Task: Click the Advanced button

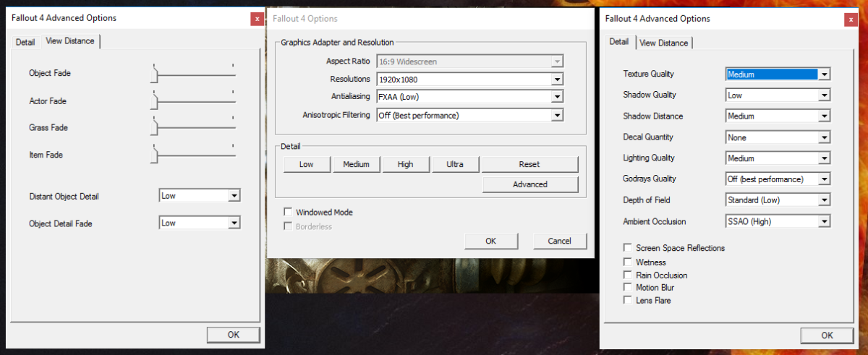Action: [530, 184]
